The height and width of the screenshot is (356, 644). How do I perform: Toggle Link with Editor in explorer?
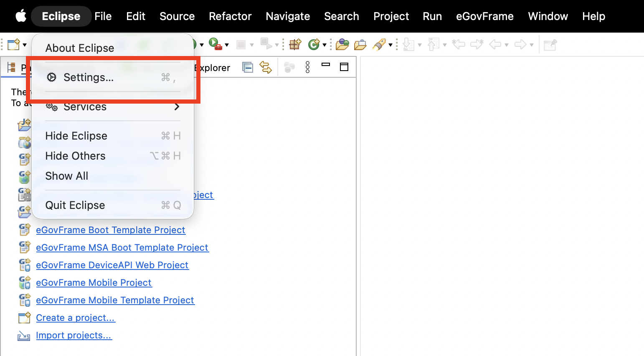(x=266, y=67)
